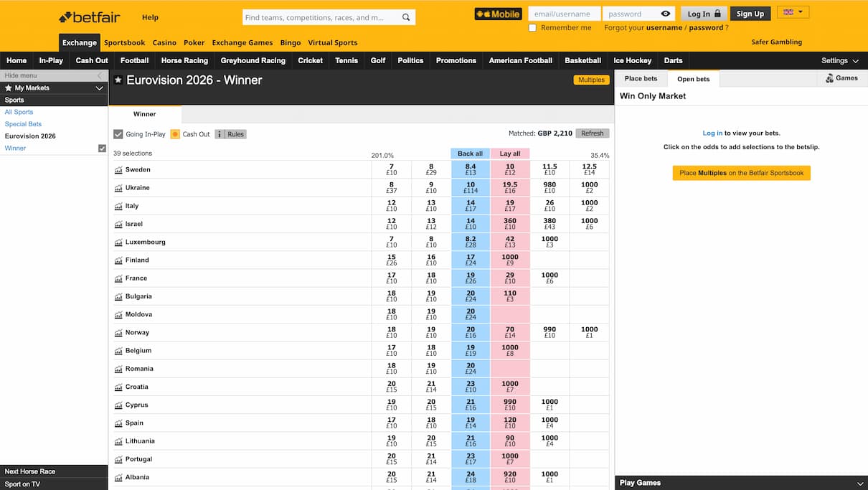The width and height of the screenshot is (868, 490).
Task: Collapse My Markets with its chevron
Action: pyautogui.click(x=100, y=88)
